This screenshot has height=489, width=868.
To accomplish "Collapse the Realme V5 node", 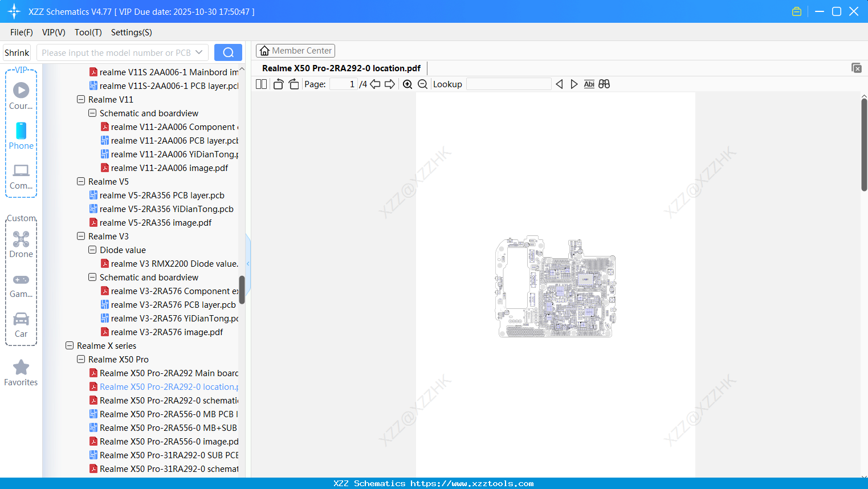I will pyautogui.click(x=81, y=181).
